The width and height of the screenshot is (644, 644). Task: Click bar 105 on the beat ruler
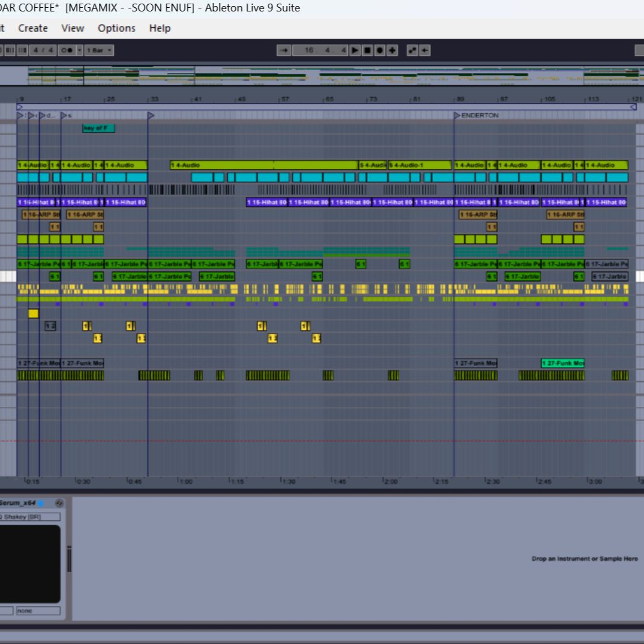pos(549,99)
